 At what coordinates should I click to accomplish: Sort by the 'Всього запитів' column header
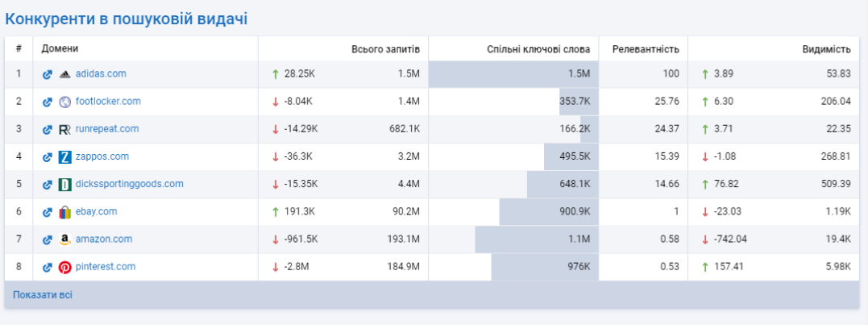(386, 49)
